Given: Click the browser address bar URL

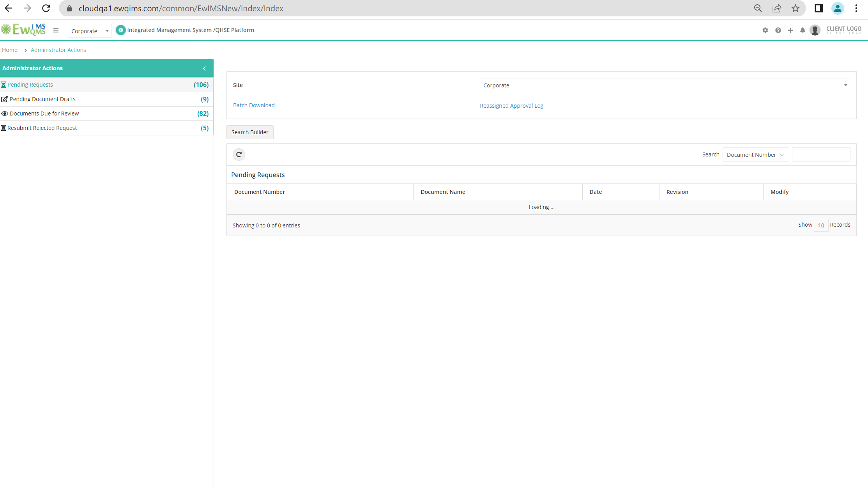Looking at the screenshot, I should (181, 8).
